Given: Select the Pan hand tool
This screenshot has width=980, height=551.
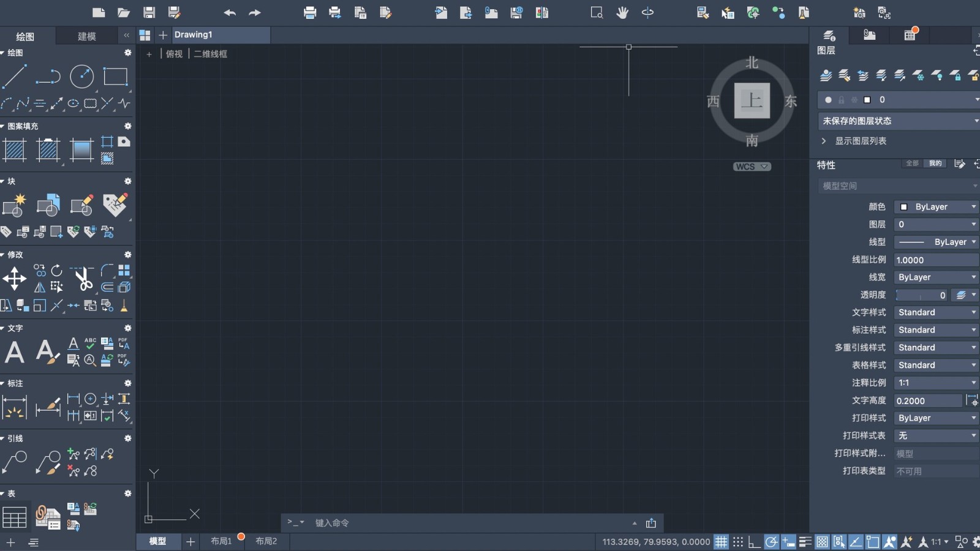Looking at the screenshot, I should click(x=622, y=12).
